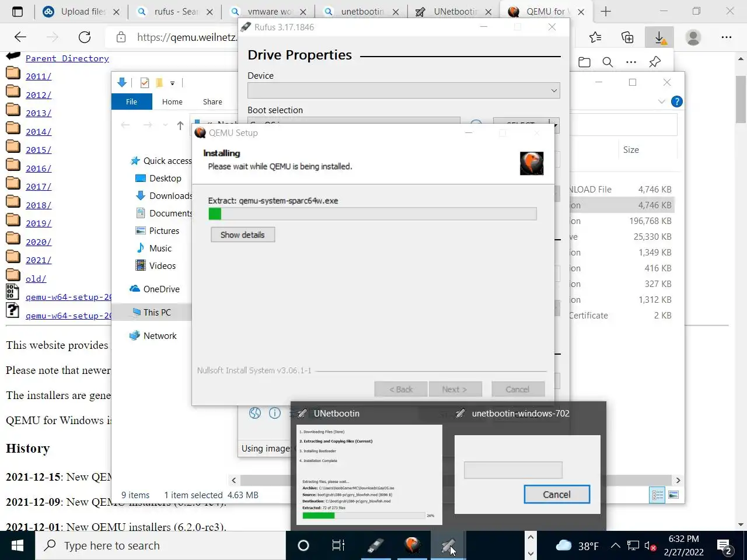This screenshot has height=560, width=747.
Task: Click Rufus USB icon on taskbar
Action: 376,545
